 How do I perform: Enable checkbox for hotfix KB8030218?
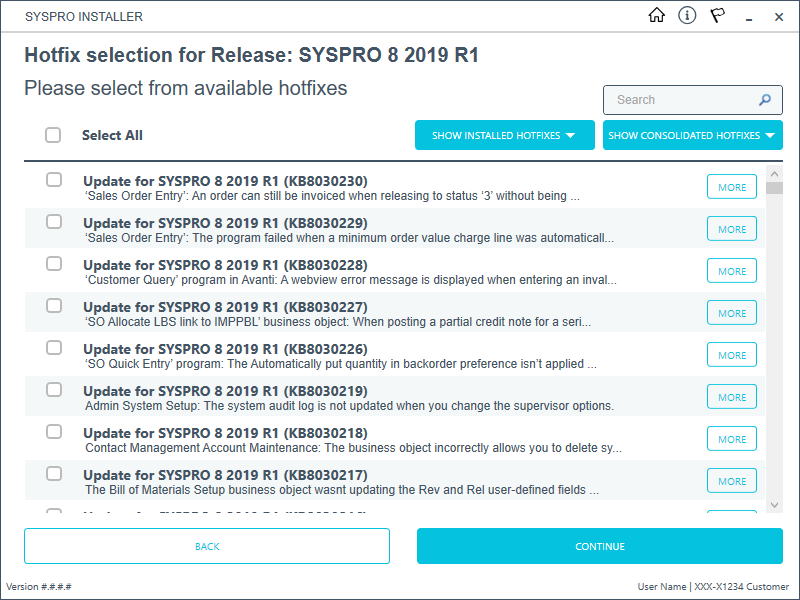tap(54, 432)
